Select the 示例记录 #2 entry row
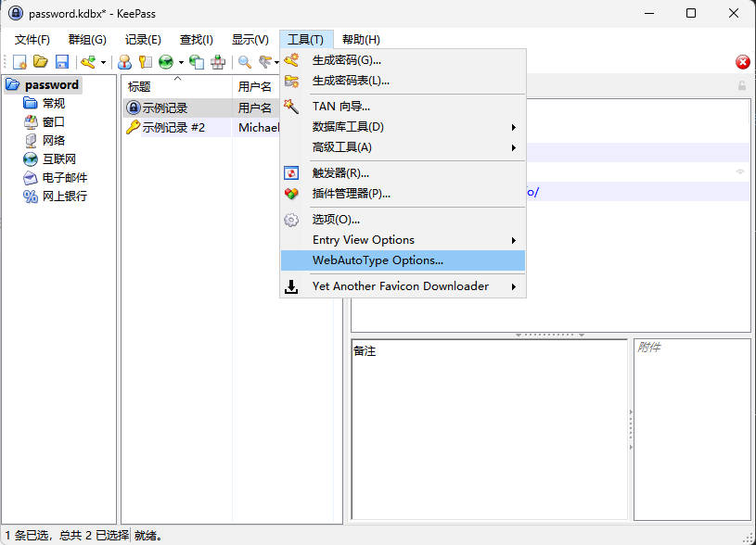Viewport: 756px width, 545px height. 201,128
